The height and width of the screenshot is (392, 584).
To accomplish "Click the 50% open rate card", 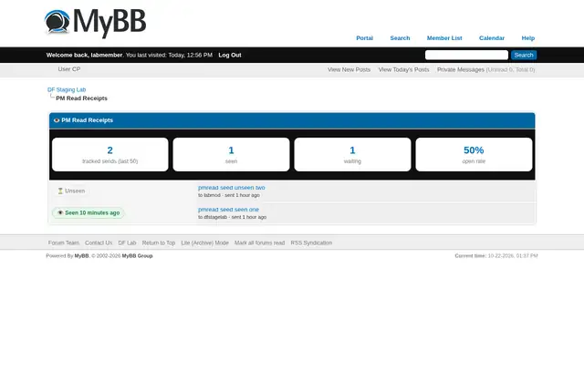I will [474, 155].
